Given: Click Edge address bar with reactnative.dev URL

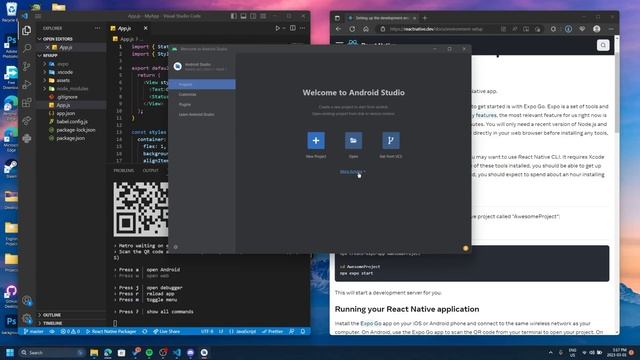Looking at the screenshot, I should coord(437,29).
